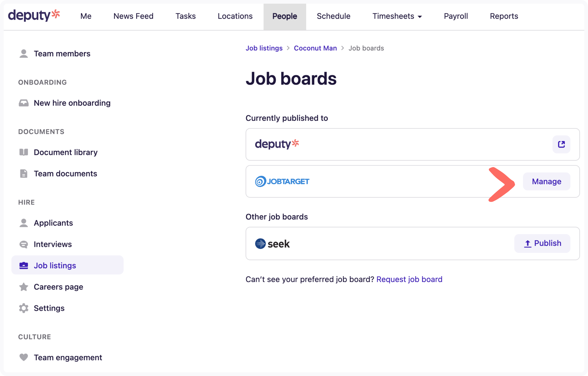
Task: Manage the JobTarget listing
Action: 546,181
